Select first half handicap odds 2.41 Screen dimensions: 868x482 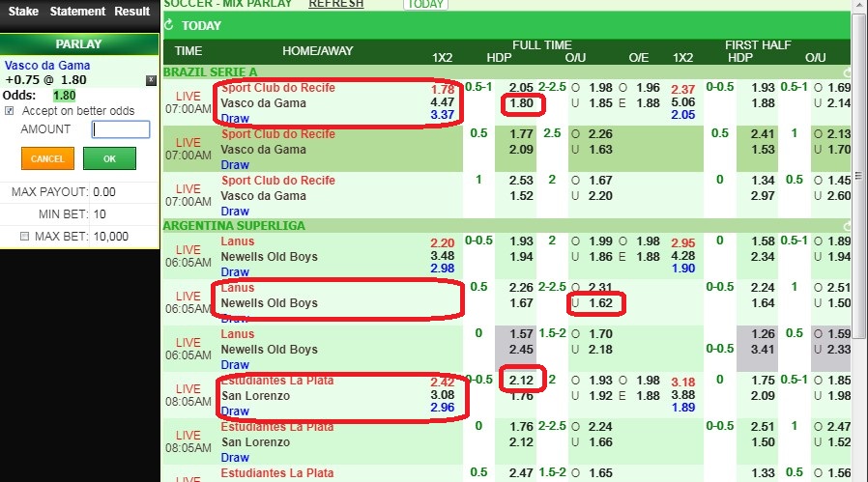[763, 134]
